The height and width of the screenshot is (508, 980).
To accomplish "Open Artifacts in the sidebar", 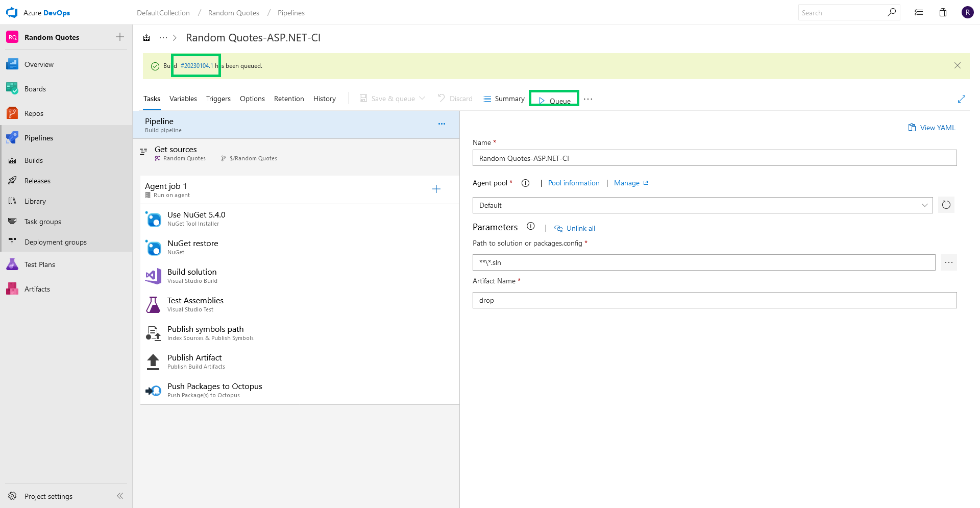I will point(37,289).
